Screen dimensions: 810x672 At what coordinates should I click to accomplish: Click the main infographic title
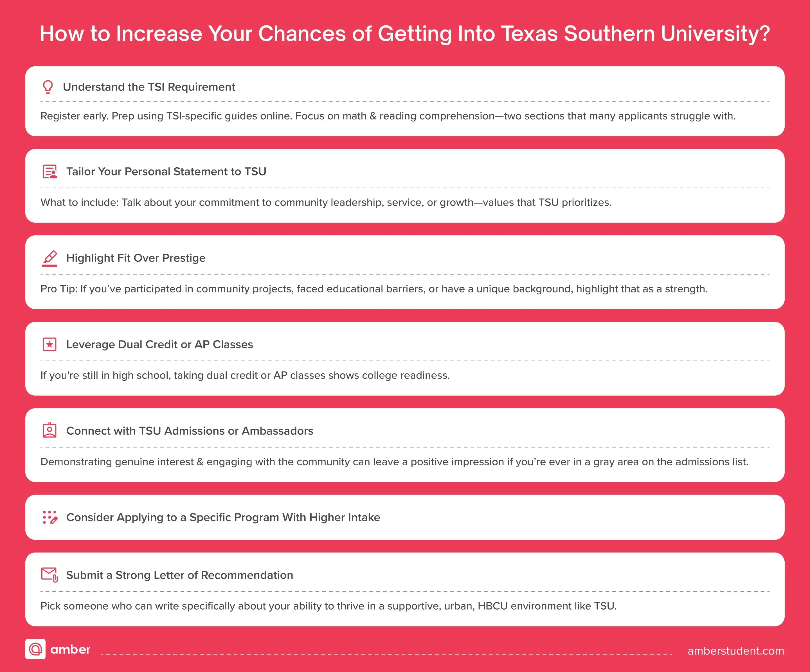(405, 33)
